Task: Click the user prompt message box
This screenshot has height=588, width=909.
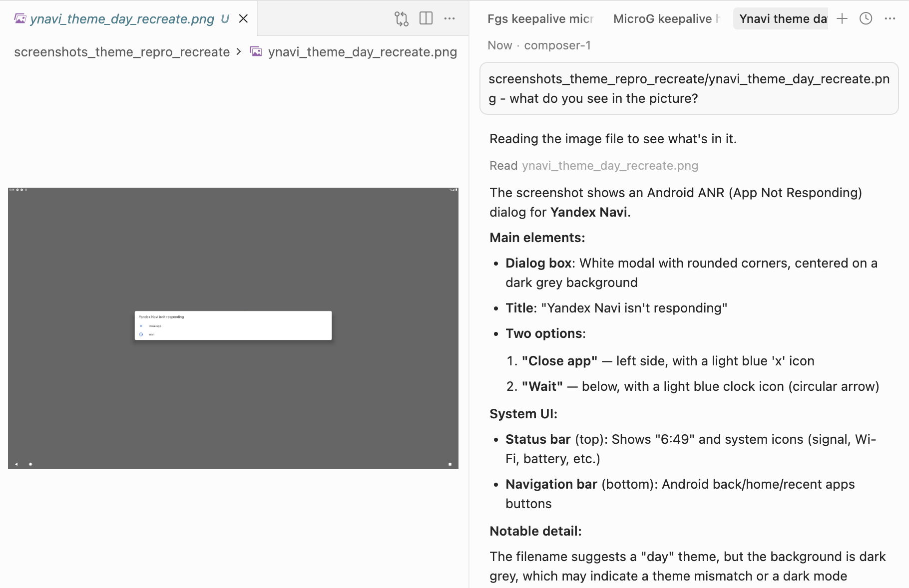Action: pos(689,88)
